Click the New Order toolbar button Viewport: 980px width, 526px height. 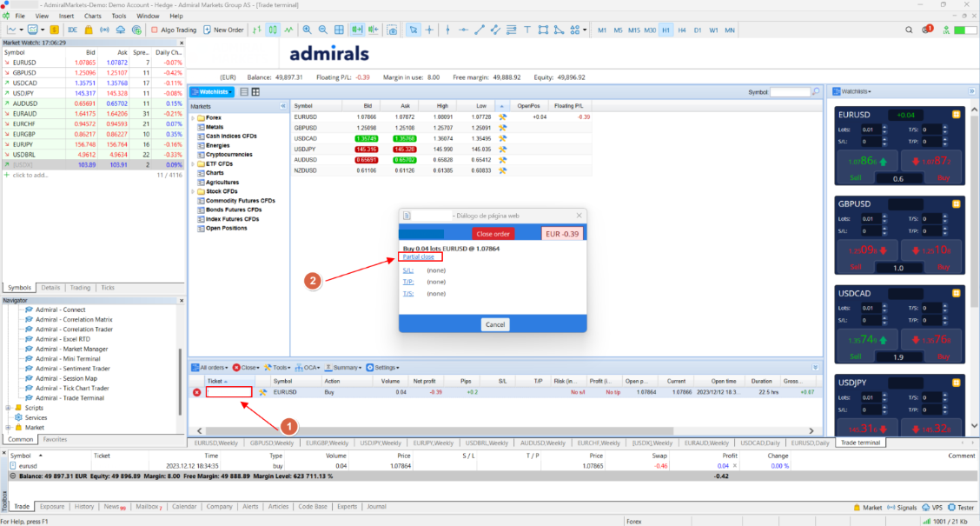pos(224,30)
